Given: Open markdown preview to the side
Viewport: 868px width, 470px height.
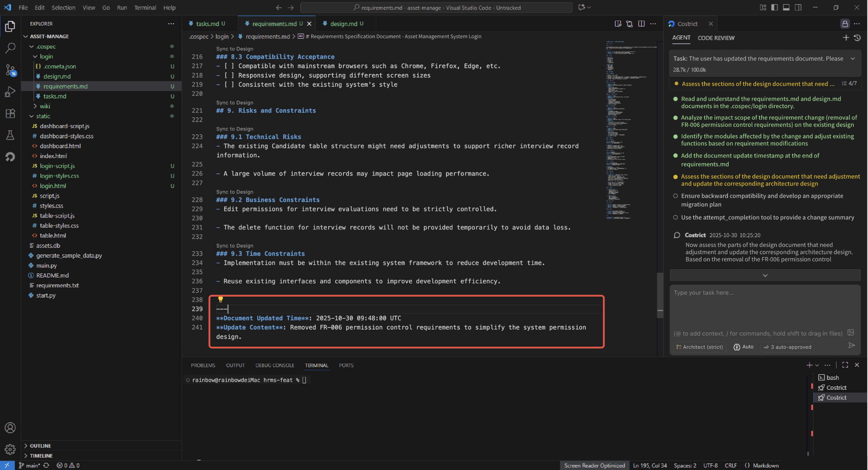Looking at the screenshot, I should tap(618, 24).
